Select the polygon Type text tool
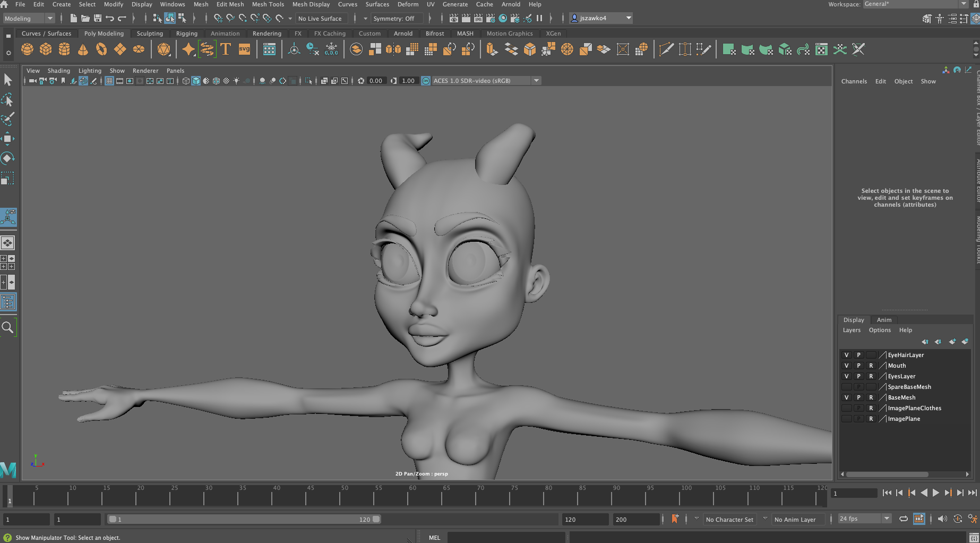 (x=226, y=49)
